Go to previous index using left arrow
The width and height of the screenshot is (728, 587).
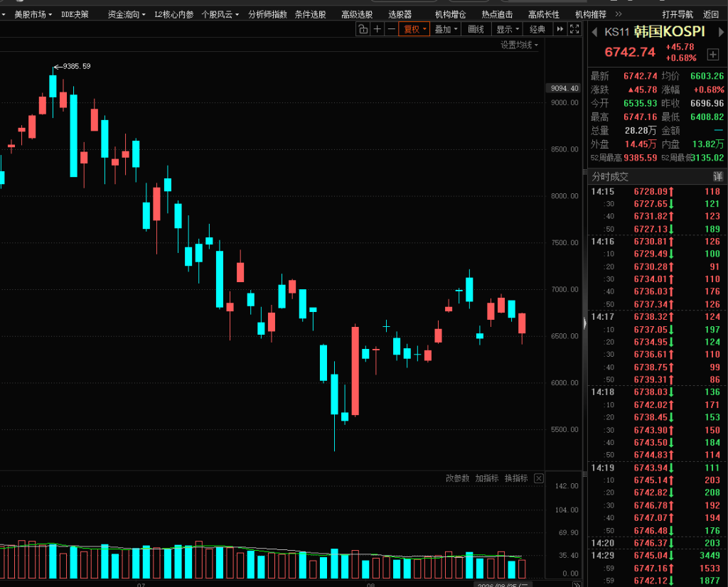(x=594, y=32)
